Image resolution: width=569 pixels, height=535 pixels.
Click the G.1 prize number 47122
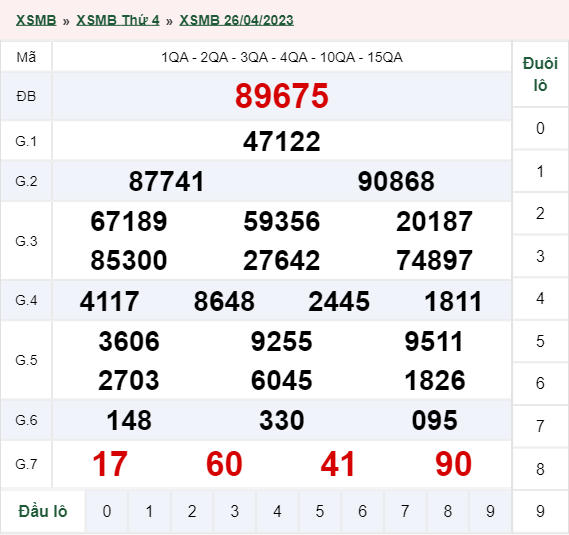(282, 141)
